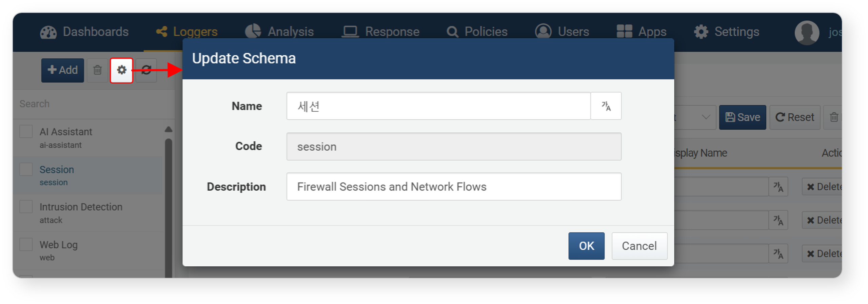This screenshot has width=868, height=304.
Task: Click the translate icon next to Name field
Action: pos(606,106)
